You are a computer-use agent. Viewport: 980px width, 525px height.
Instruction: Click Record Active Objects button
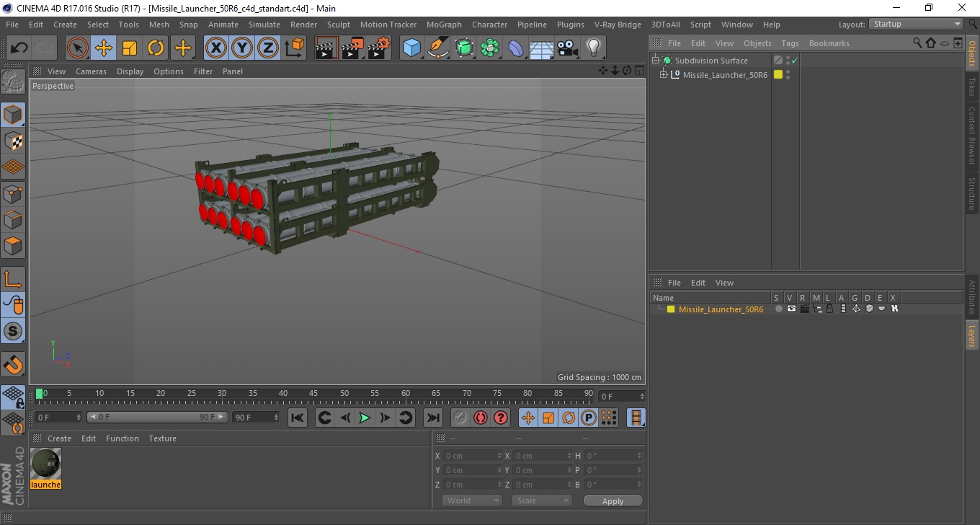click(460, 418)
